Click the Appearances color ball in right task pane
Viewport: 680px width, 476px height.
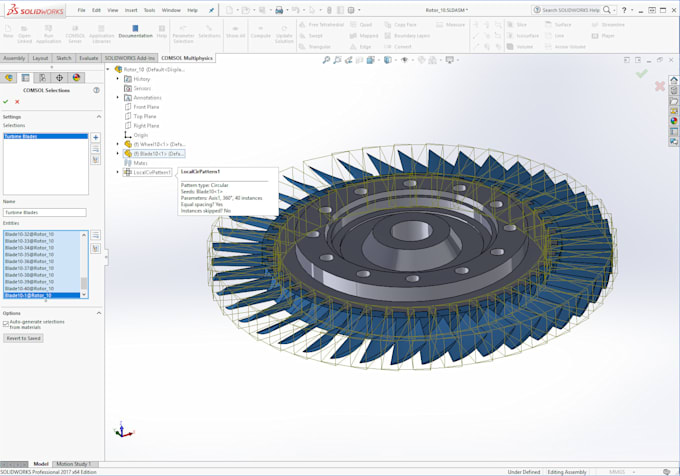(x=673, y=121)
